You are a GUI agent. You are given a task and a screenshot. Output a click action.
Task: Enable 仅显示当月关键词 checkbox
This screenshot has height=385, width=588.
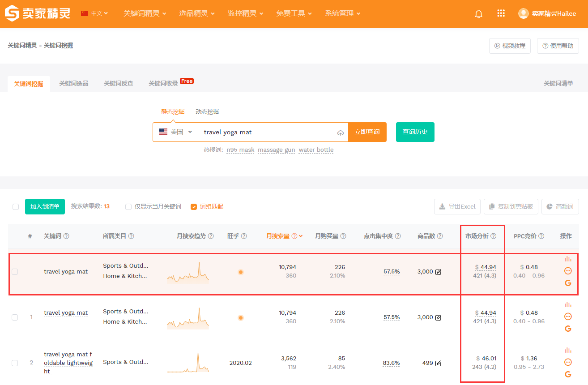(128, 207)
